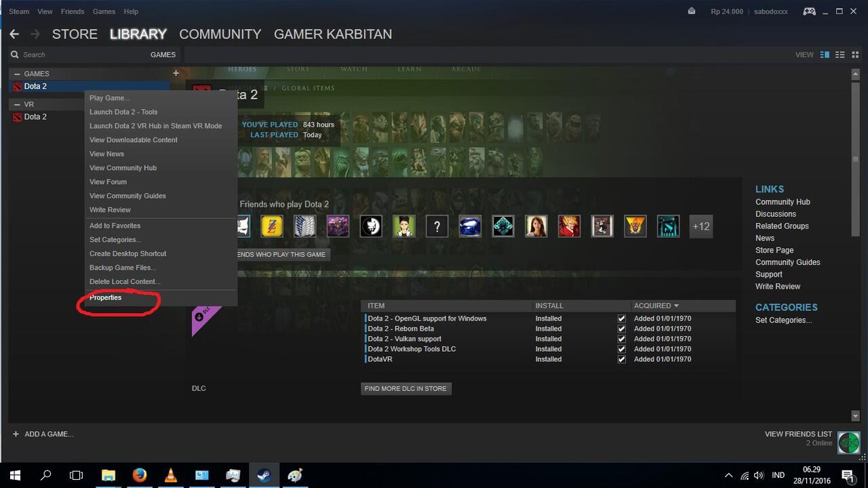Switch to the COMMUNITY tab
Viewport: 868px width, 488px height.
pos(220,34)
